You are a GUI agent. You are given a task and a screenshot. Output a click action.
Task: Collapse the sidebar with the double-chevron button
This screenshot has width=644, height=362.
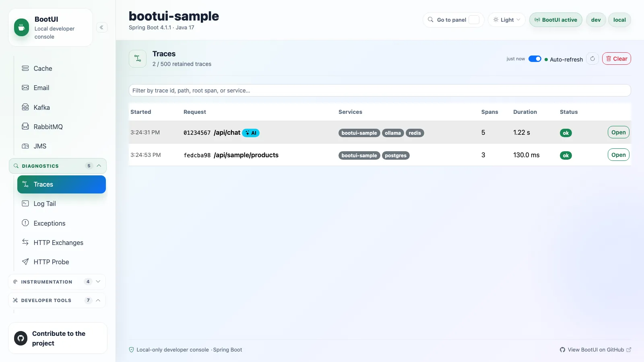[x=101, y=27]
